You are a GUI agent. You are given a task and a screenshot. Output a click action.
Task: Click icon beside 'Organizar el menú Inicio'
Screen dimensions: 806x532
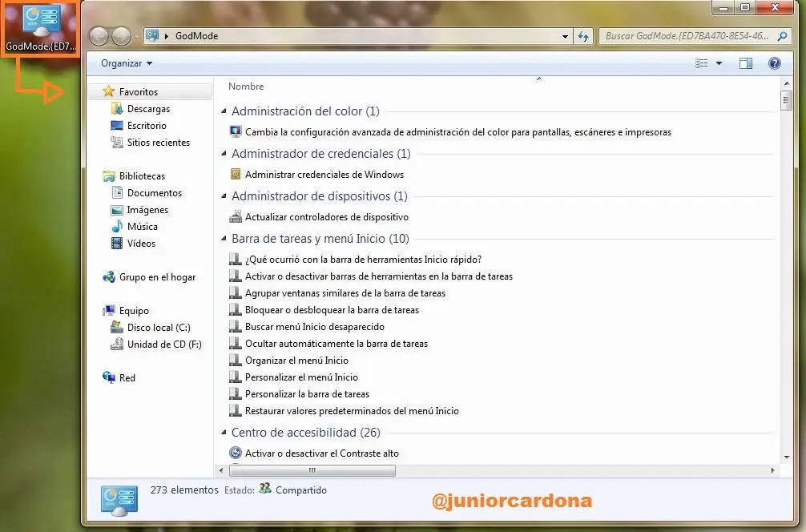click(x=236, y=361)
